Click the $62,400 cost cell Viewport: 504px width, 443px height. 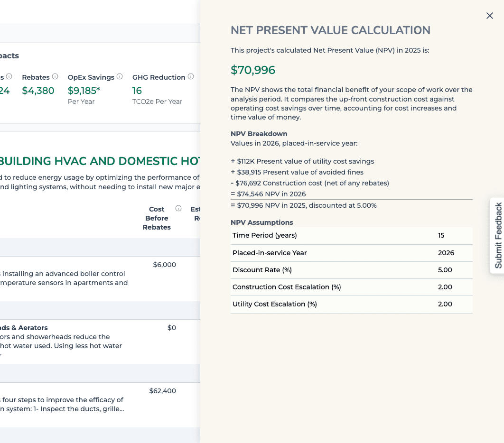pos(162,391)
